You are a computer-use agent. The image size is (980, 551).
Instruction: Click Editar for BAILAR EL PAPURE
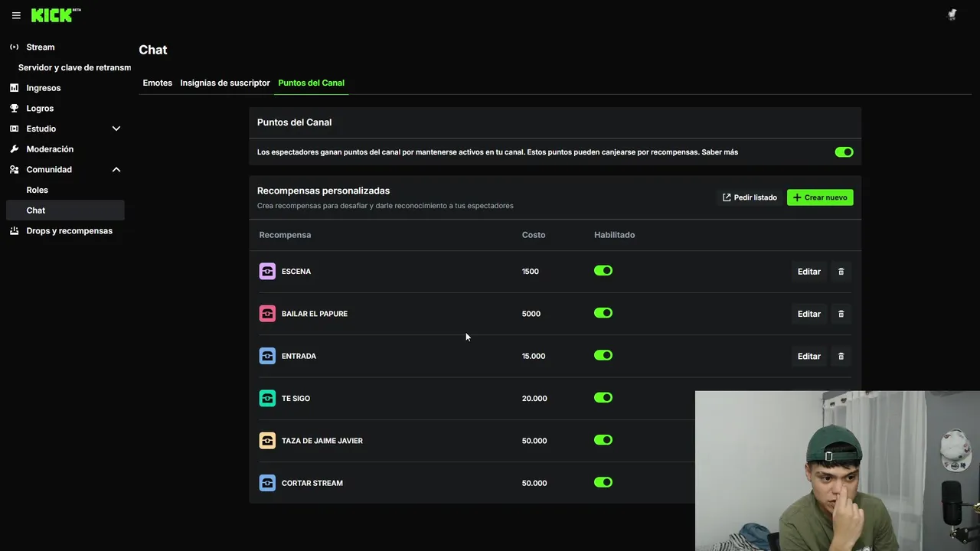pyautogui.click(x=808, y=314)
